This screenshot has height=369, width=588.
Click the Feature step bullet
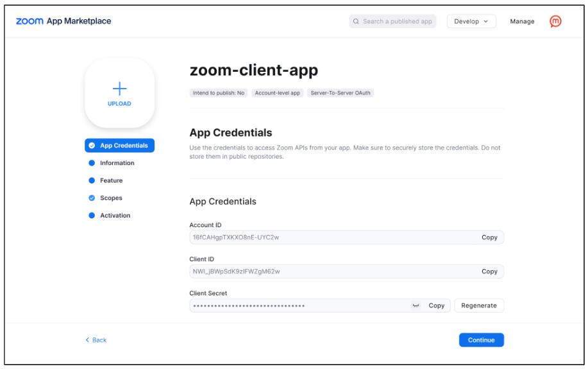[92, 180]
